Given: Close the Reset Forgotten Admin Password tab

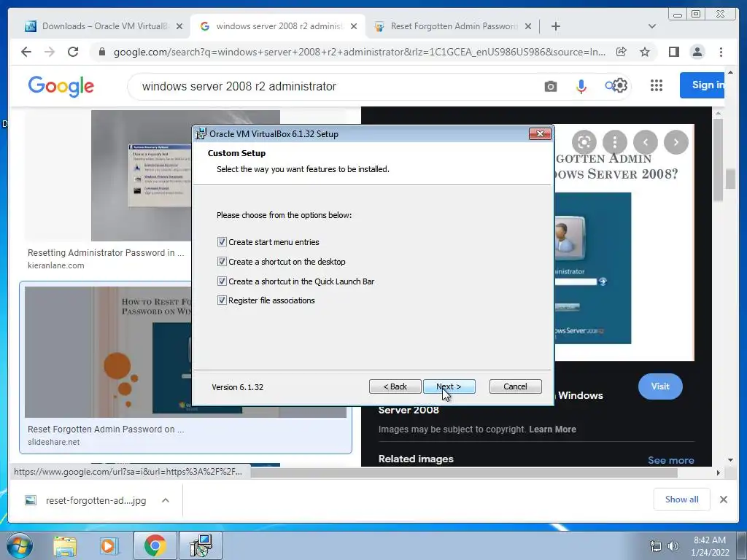Looking at the screenshot, I should click(528, 26).
